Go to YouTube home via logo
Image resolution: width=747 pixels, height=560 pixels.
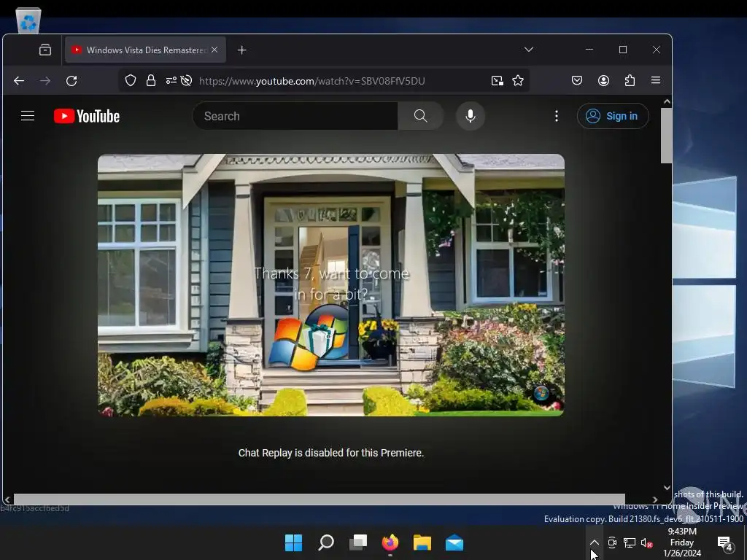[87, 116]
